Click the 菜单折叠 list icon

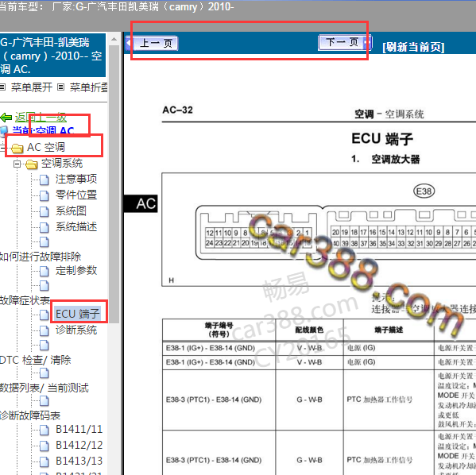[x=60, y=87]
